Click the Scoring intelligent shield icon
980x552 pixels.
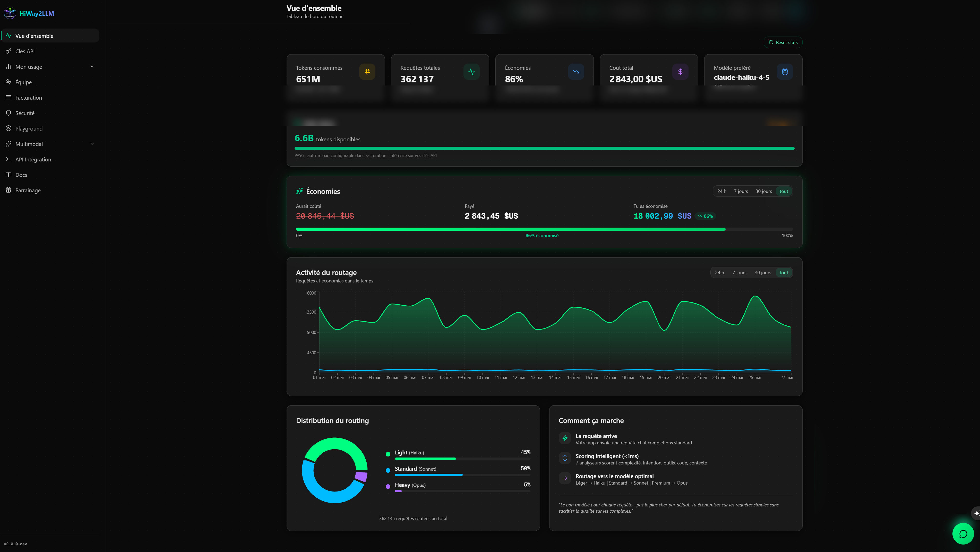[565, 458]
